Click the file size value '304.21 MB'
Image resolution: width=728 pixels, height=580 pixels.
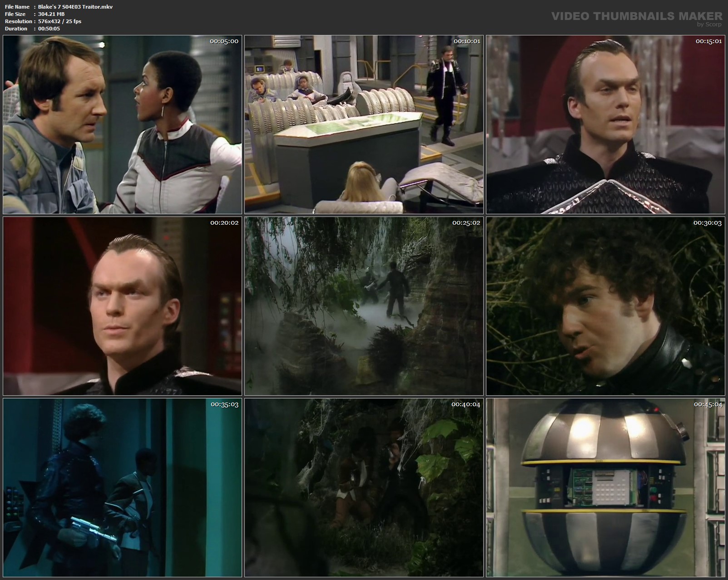click(51, 14)
